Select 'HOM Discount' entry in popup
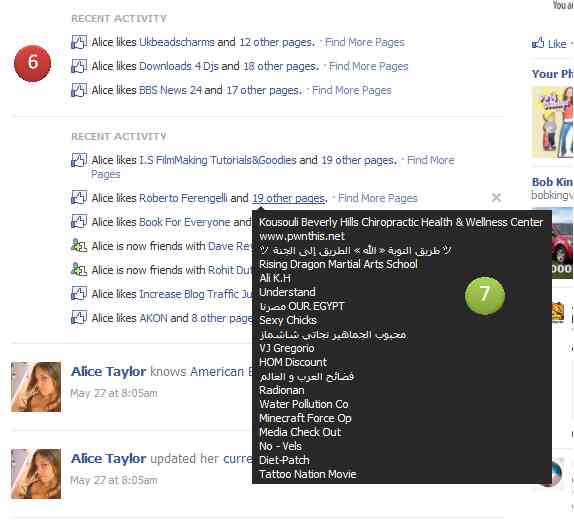Screen dimensions: 574x523 tap(293, 362)
